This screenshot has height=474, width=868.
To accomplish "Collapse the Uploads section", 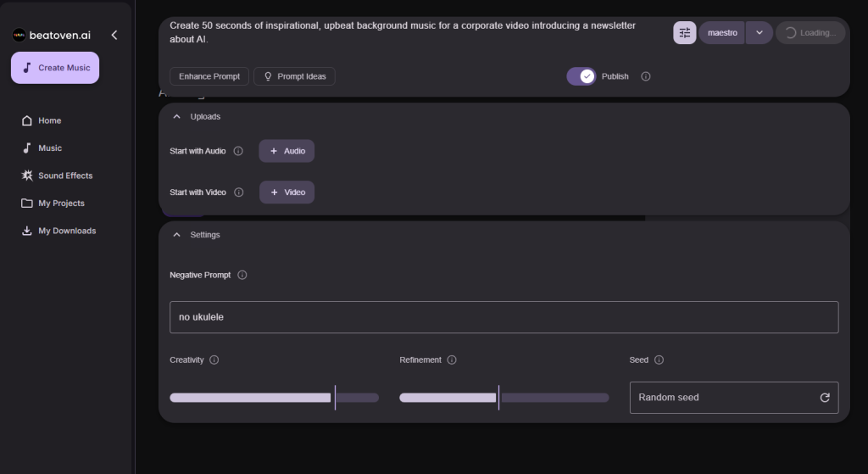I will (176, 116).
